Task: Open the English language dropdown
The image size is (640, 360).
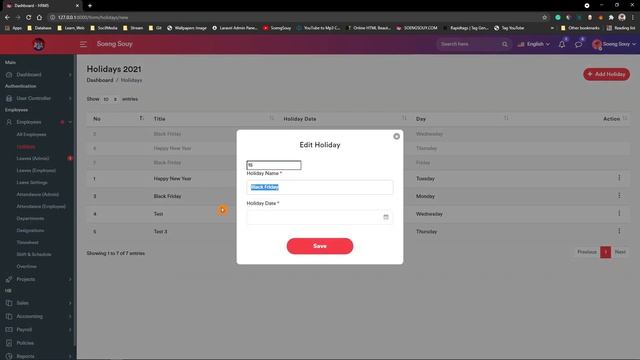Action: (x=534, y=44)
